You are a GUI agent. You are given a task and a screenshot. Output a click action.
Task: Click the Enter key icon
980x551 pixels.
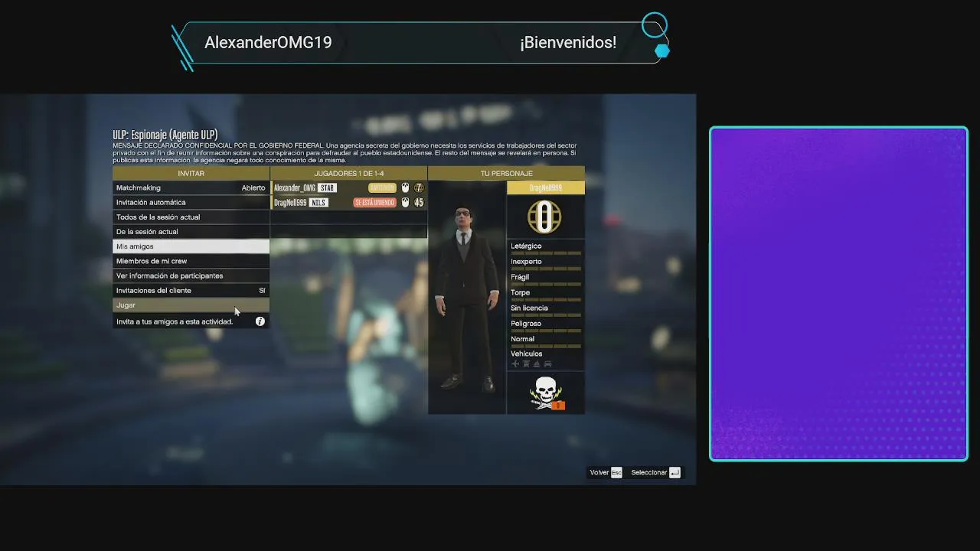675,473
